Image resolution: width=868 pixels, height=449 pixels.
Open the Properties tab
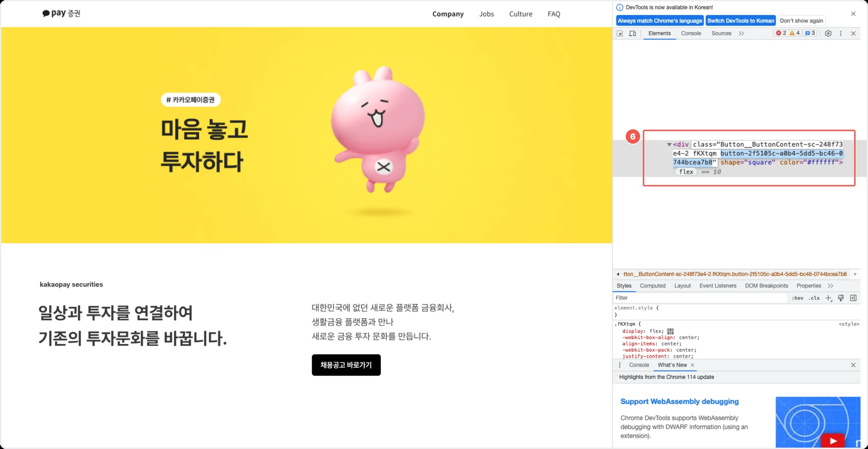point(809,286)
